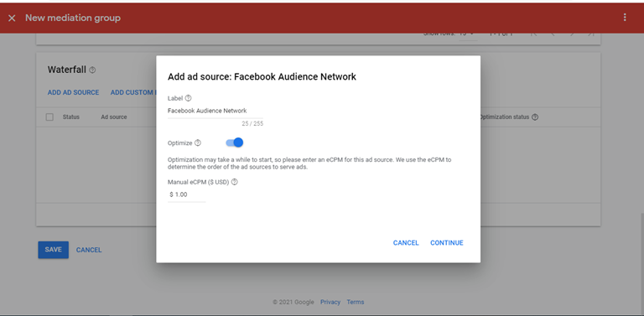This screenshot has width=644, height=316.
Task: Tick the select-all checkbox in Waterfall table
Action: [49, 117]
